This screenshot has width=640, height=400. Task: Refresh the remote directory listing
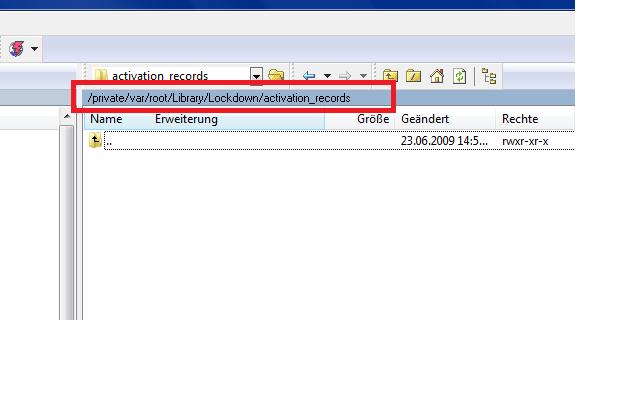tap(459, 75)
